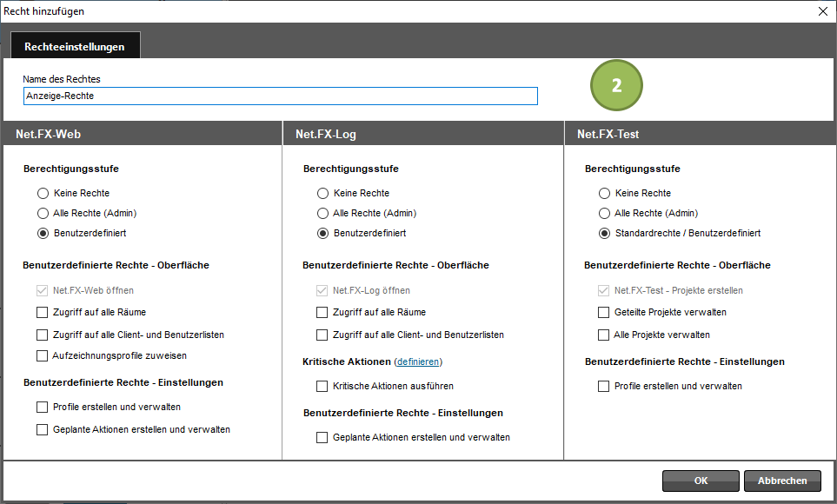Image resolution: width=837 pixels, height=504 pixels.
Task: Confirm the dialog with OK
Action: [701, 481]
